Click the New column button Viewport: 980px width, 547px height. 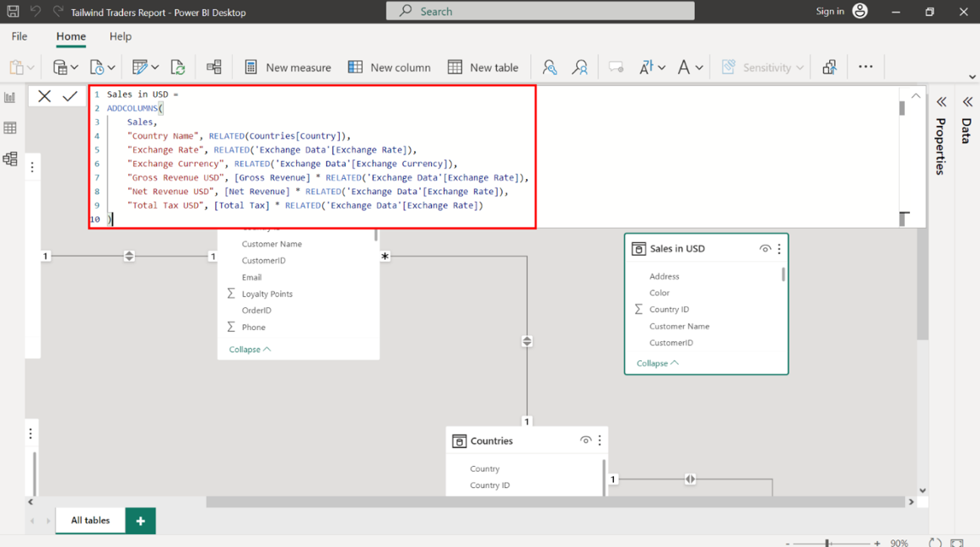click(x=389, y=68)
